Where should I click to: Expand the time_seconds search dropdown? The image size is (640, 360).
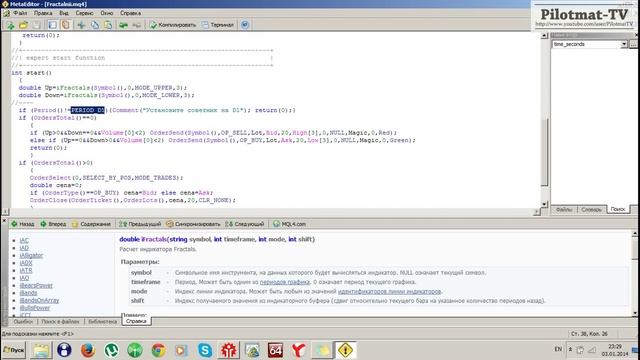624,44
